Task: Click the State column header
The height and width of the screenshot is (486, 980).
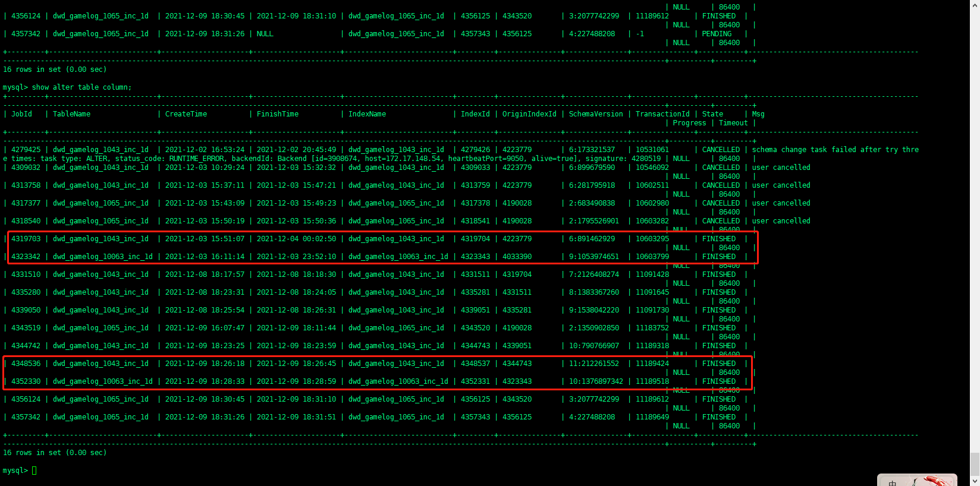Action: [712, 114]
